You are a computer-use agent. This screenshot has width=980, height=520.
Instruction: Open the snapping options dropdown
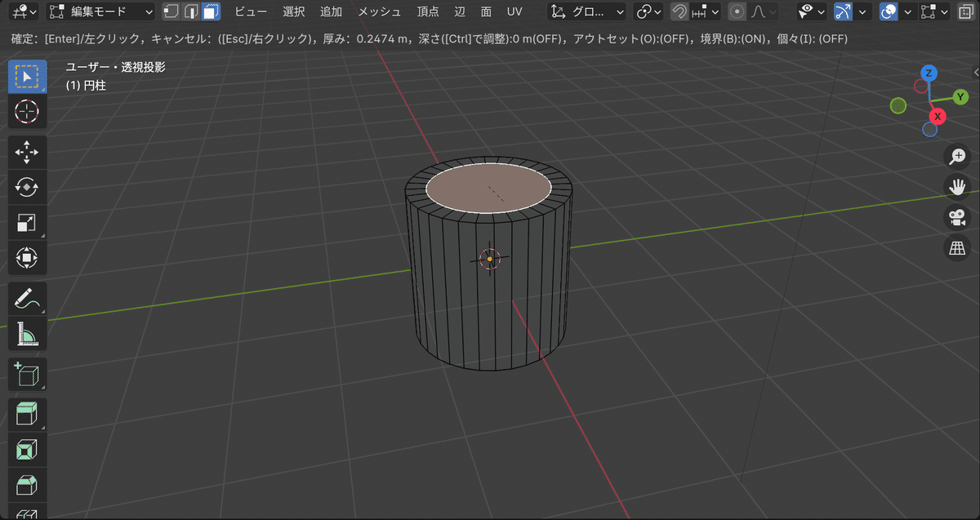pos(705,11)
